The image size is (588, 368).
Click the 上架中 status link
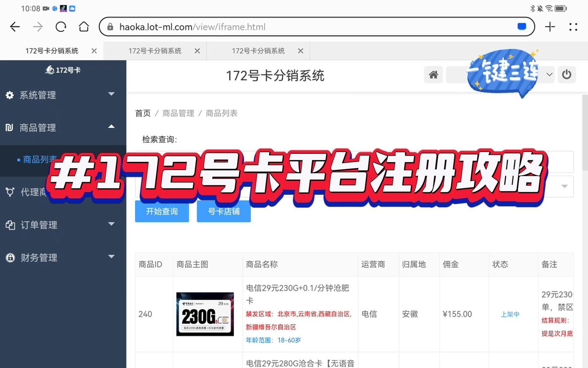tap(510, 315)
